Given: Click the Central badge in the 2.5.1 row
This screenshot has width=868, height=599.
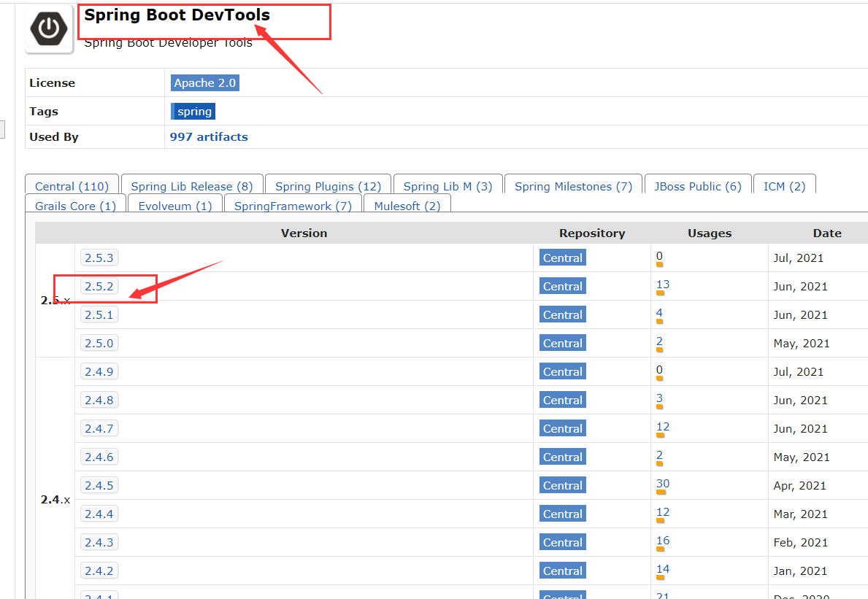Looking at the screenshot, I should (562, 314).
